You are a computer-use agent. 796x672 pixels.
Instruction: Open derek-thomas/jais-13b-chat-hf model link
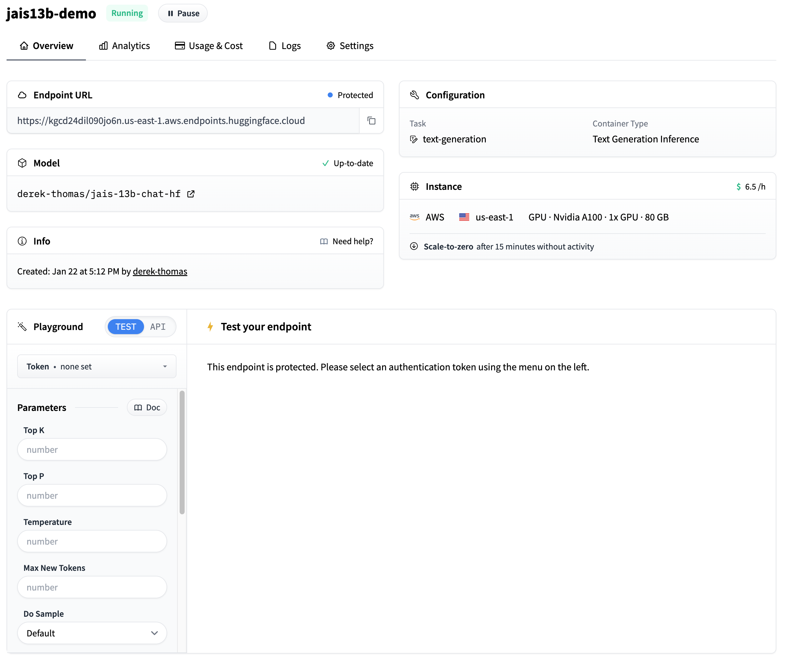(x=99, y=194)
